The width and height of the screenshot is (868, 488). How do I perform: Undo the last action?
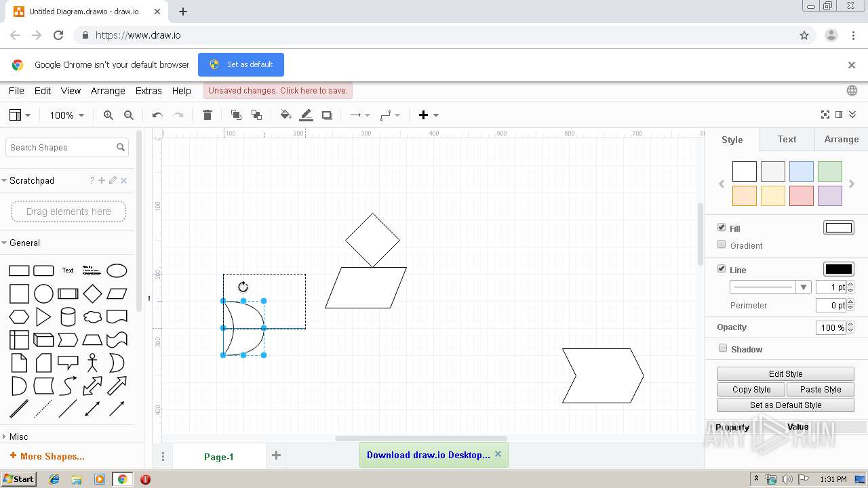(x=157, y=115)
